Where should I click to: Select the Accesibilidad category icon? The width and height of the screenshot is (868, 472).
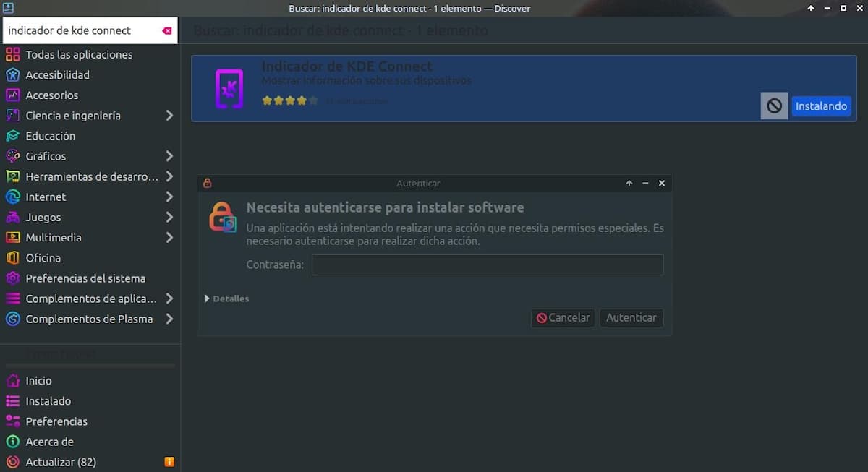(12, 75)
